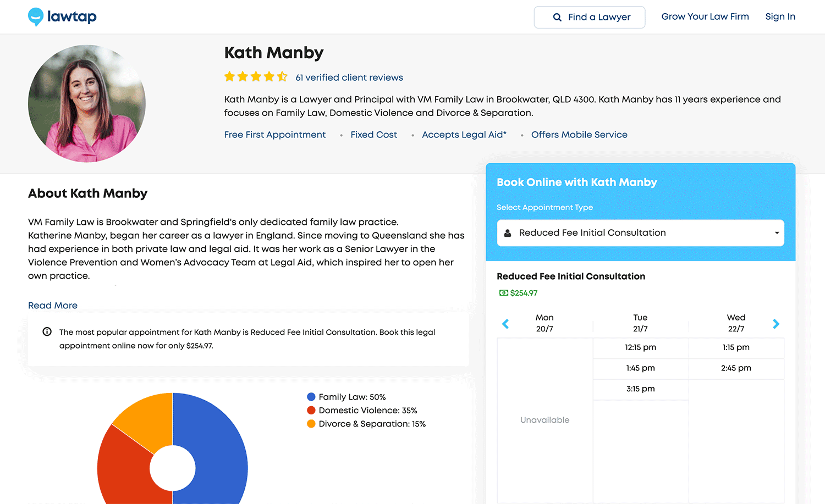Open Grow Your Law Firm page
Screen dimensions: 825x504
coord(705,16)
